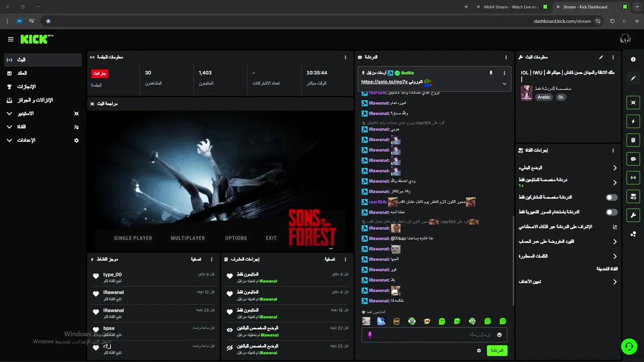
Task: Toggle the document list icon in right toolbar
Action: (x=633, y=140)
